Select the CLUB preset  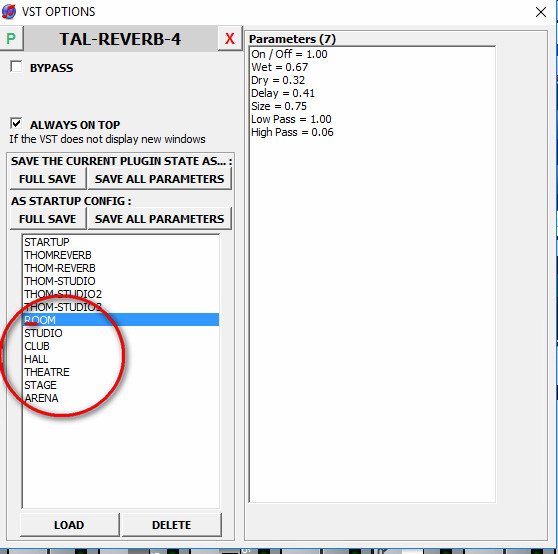121,346
